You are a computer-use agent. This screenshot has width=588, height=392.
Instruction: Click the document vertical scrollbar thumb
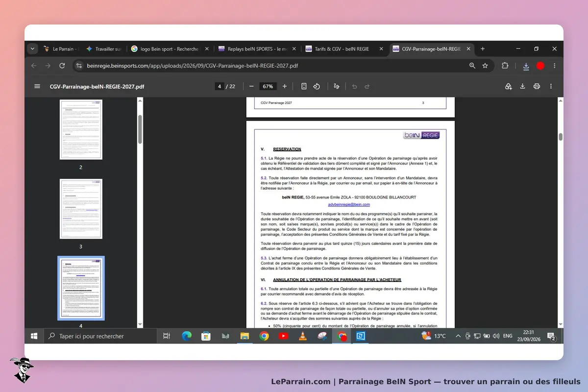click(x=561, y=137)
